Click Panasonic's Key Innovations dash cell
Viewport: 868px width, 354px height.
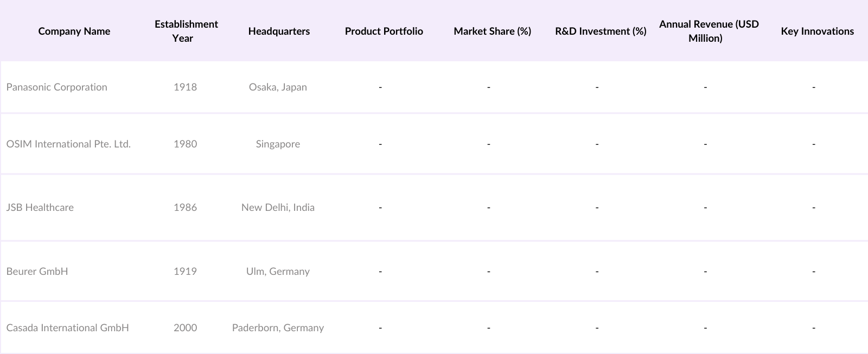coord(814,87)
